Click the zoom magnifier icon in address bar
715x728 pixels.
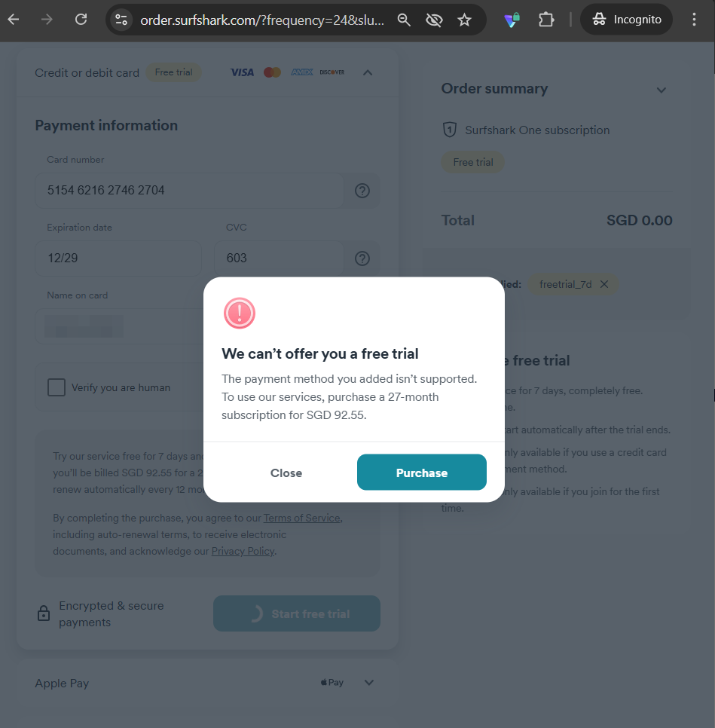[405, 20]
